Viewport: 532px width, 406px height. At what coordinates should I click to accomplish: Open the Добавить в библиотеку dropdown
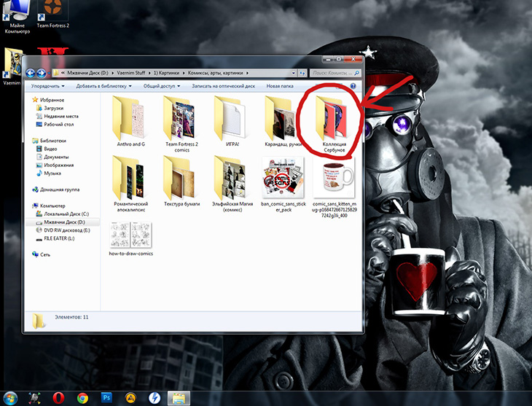[x=103, y=86]
